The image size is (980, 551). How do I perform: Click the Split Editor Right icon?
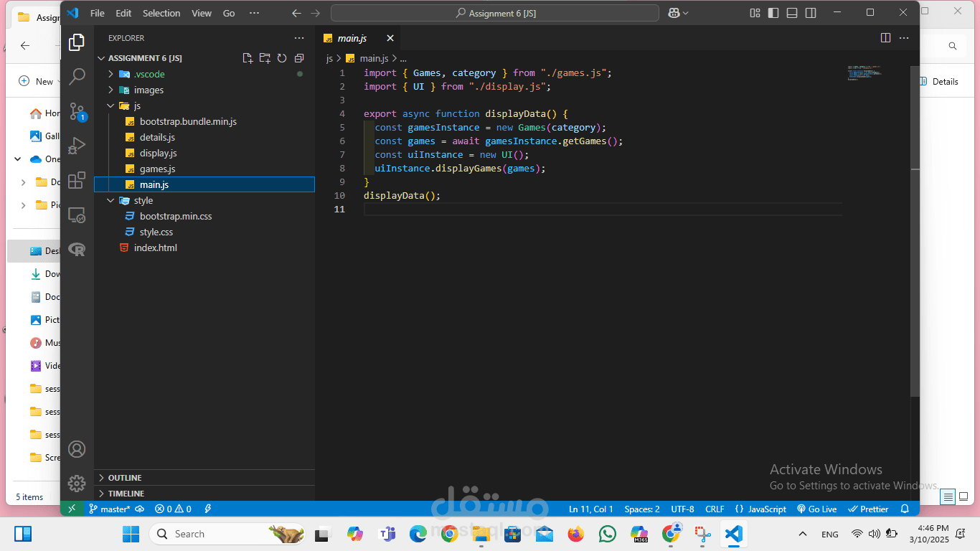point(885,38)
